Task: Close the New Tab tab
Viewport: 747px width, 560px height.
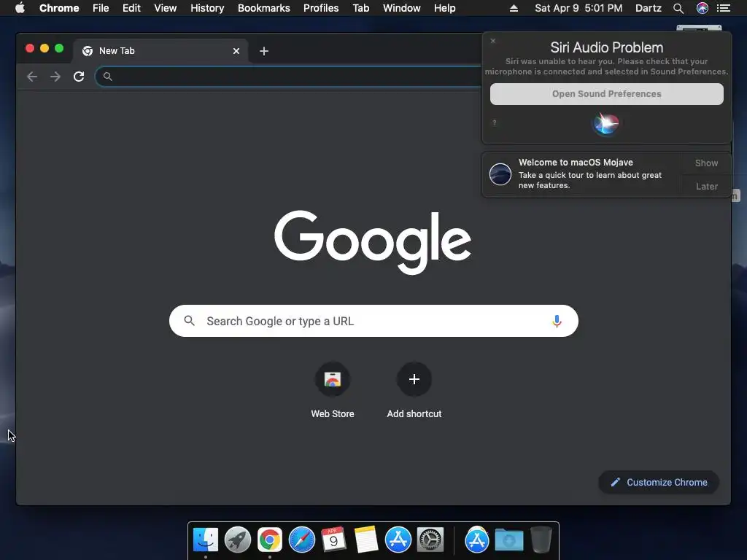Action: coord(236,51)
